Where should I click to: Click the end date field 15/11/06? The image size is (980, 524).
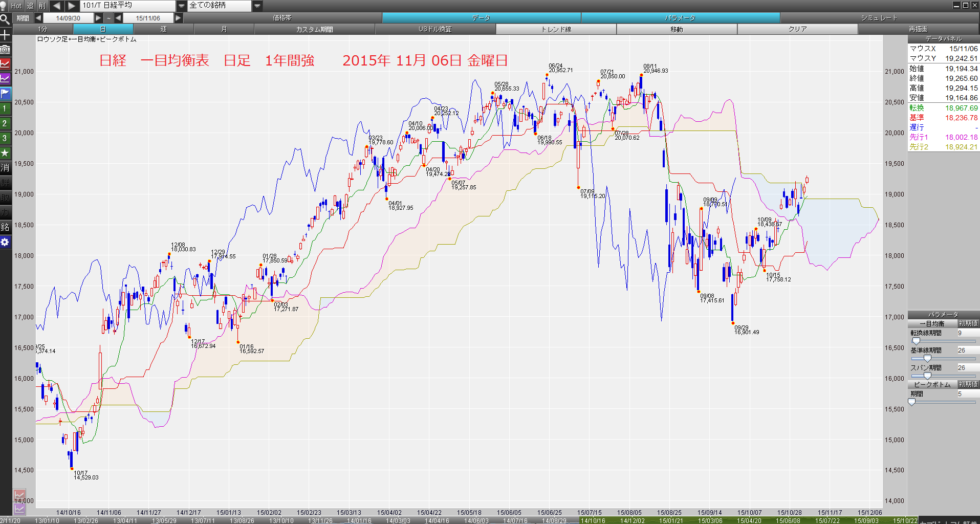click(x=148, y=18)
